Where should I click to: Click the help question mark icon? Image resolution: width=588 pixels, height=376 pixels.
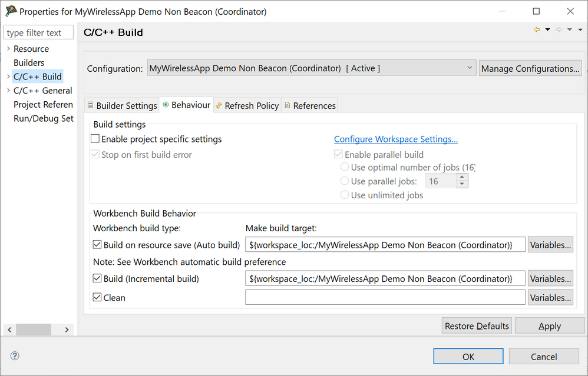[x=15, y=356]
